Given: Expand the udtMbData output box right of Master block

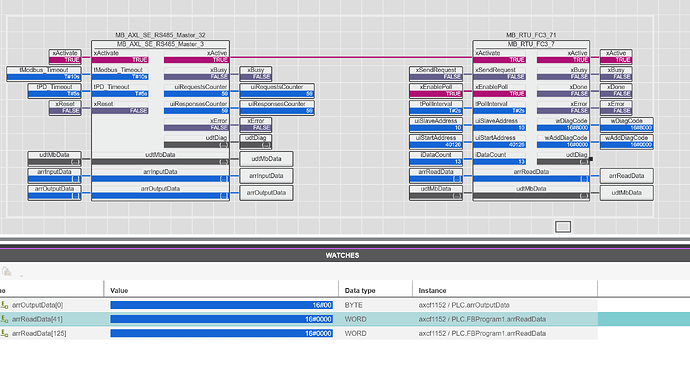Looking at the screenshot, I should [266, 159].
